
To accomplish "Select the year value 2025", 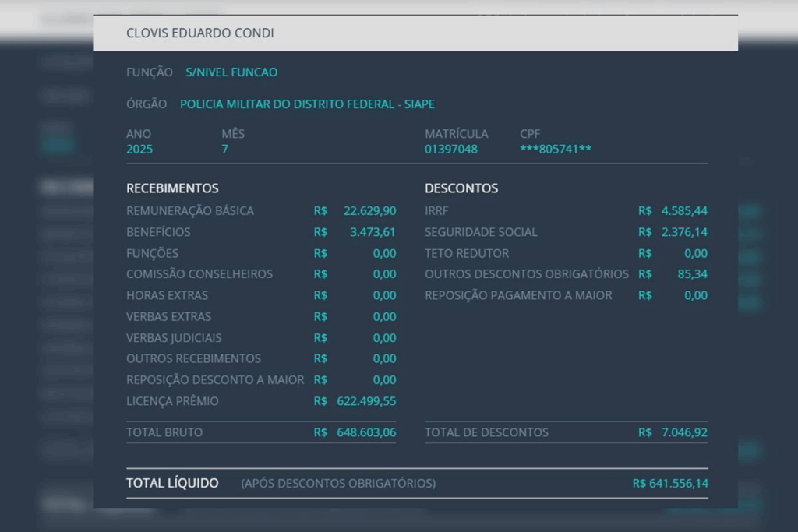I will (x=139, y=150).
